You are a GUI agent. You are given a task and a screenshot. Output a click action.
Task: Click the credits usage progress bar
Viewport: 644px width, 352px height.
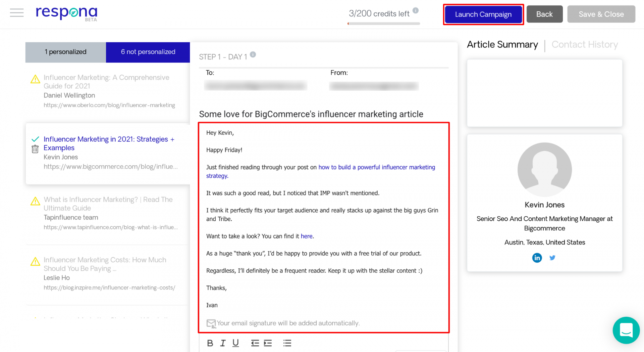[x=384, y=24]
